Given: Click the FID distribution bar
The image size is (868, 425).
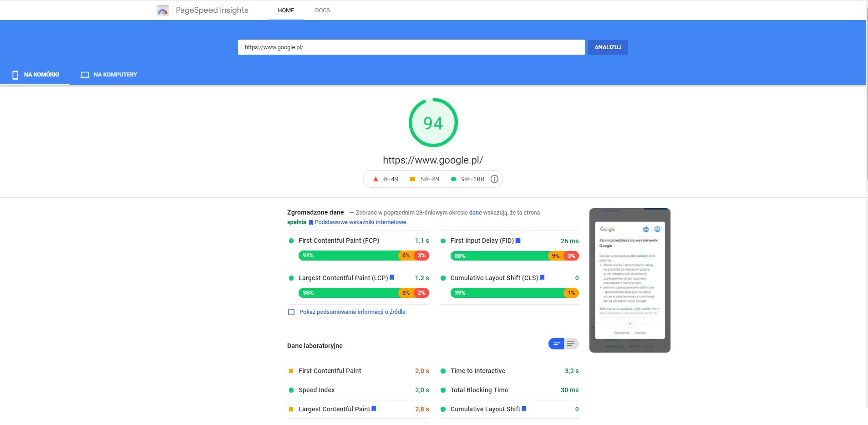Looking at the screenshot, I should coord(514,256).
